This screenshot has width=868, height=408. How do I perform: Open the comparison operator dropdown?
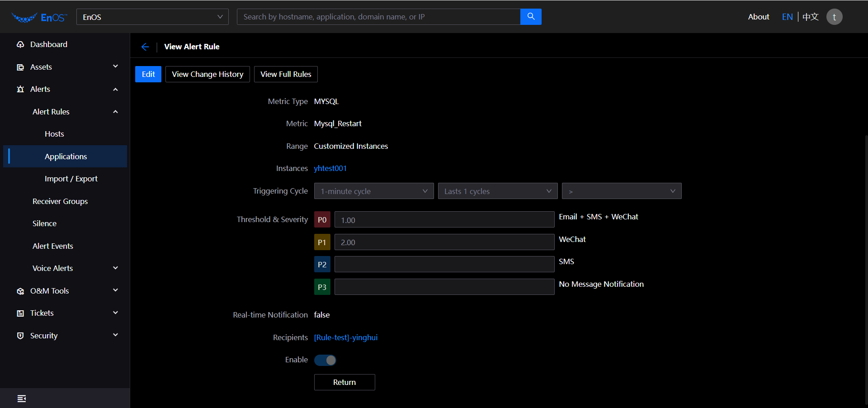tap(622, 191)
